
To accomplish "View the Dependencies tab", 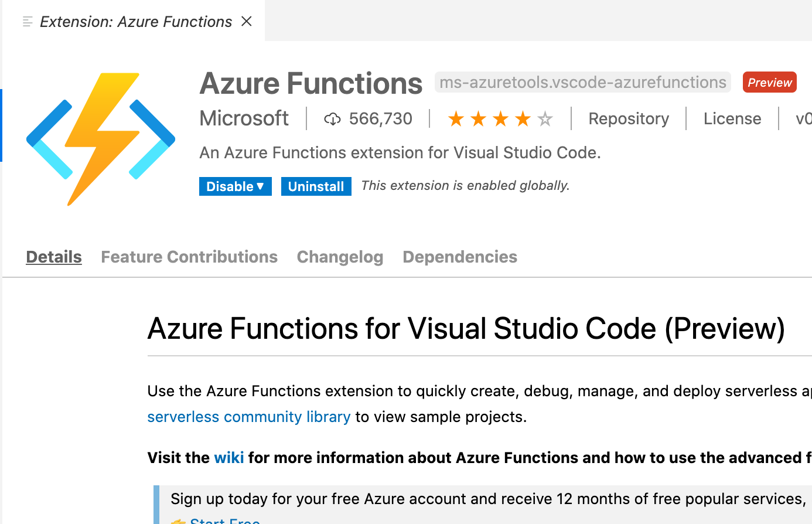I will 459,257.
